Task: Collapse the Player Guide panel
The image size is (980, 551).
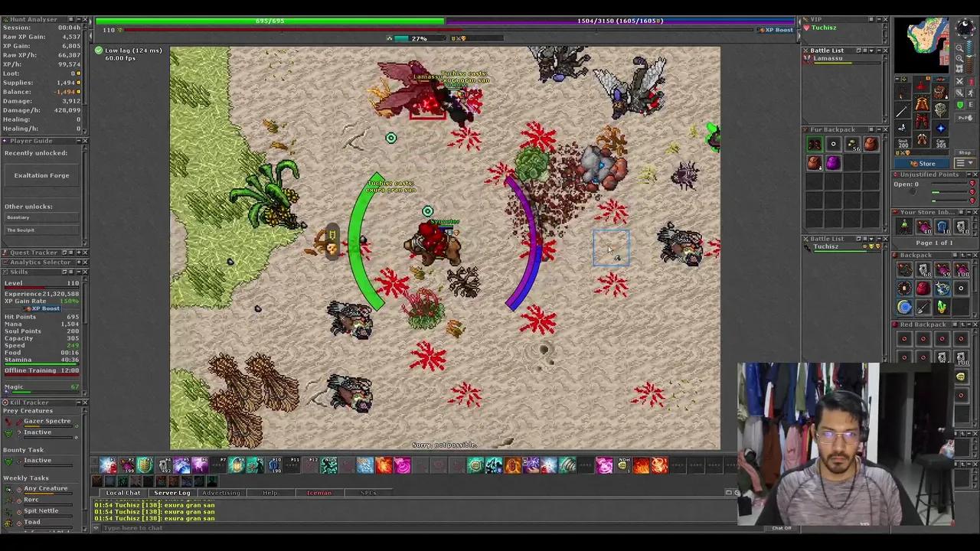Action: click(79, 141)
